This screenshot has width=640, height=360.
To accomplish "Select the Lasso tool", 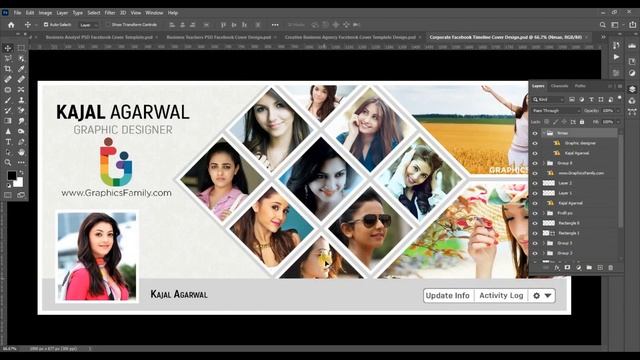I will [8, 58].
